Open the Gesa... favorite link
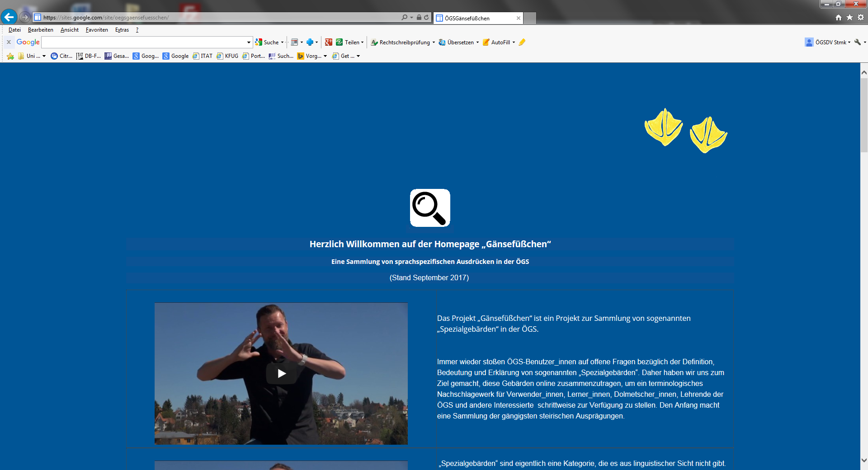This screenshot has width=868, height=470. pyautogui.click(x=117, y=56)
